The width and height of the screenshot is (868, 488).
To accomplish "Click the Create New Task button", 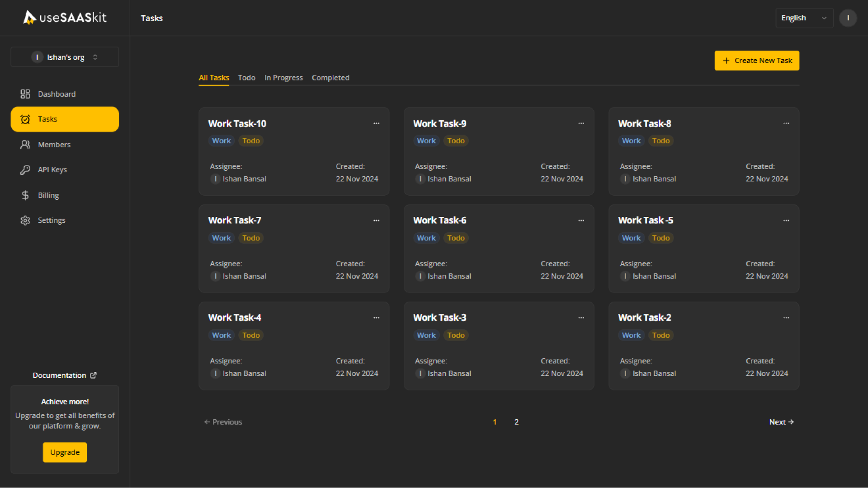I will (x=757, y=61).
